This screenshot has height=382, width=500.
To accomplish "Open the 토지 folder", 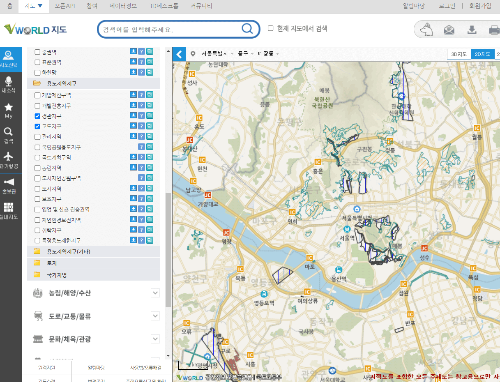I will 93,263.
